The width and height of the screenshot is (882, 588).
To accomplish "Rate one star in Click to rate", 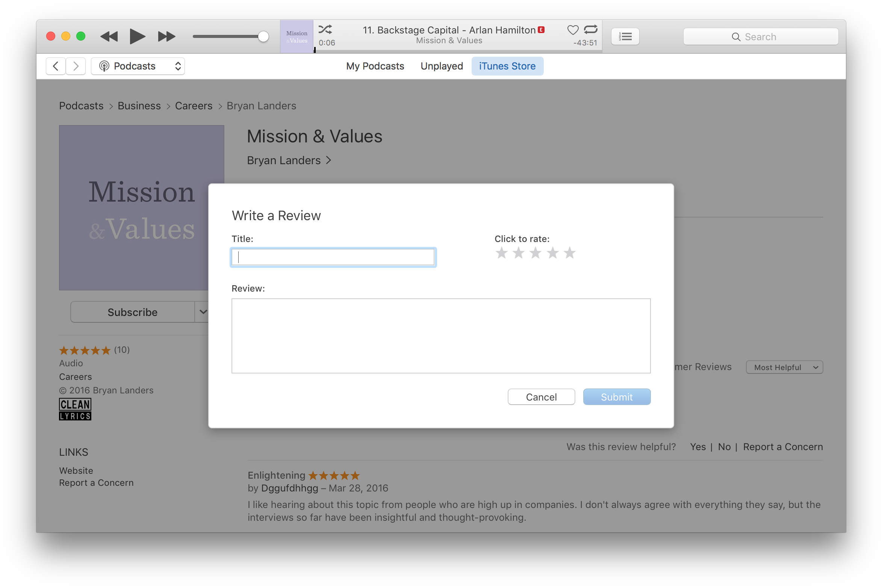I will point(502,253).
